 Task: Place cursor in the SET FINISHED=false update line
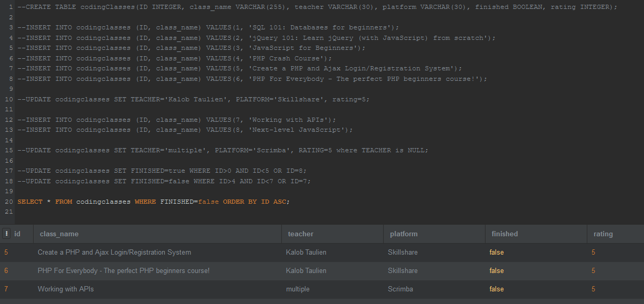coord(164,181)
